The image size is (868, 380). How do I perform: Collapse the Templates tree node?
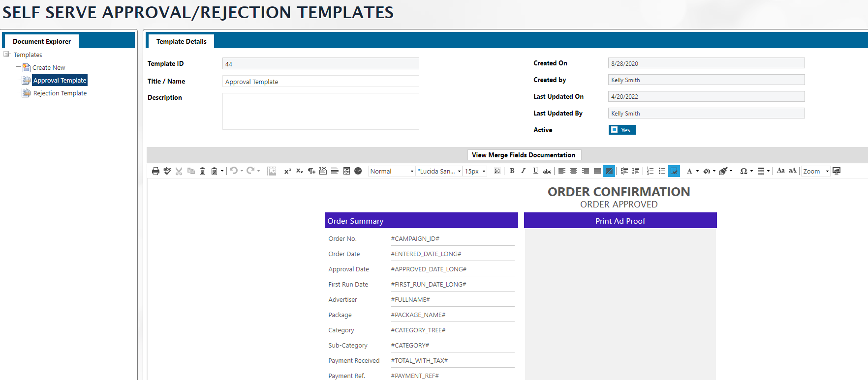(x=6, y=55)
